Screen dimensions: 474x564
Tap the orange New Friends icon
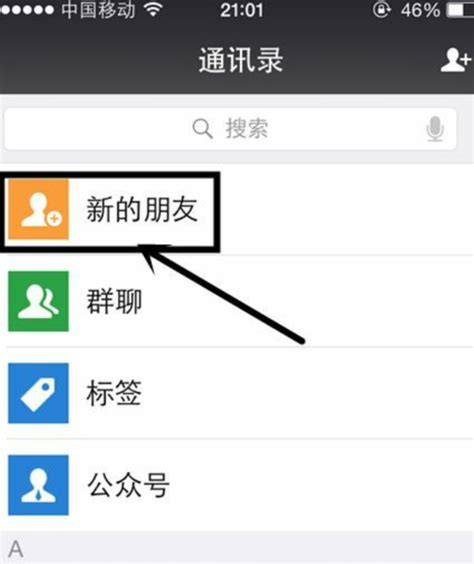pyautogui.click(x=38, y=209)
